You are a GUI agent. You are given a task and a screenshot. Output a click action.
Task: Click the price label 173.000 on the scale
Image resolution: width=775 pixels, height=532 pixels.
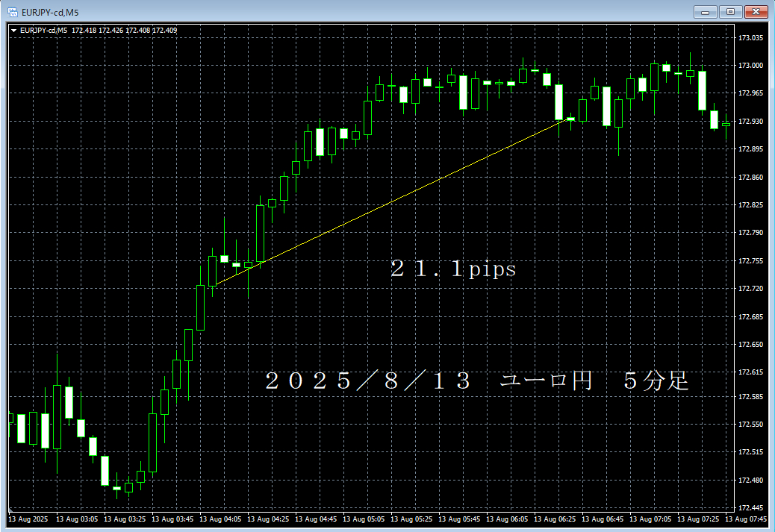750,65
